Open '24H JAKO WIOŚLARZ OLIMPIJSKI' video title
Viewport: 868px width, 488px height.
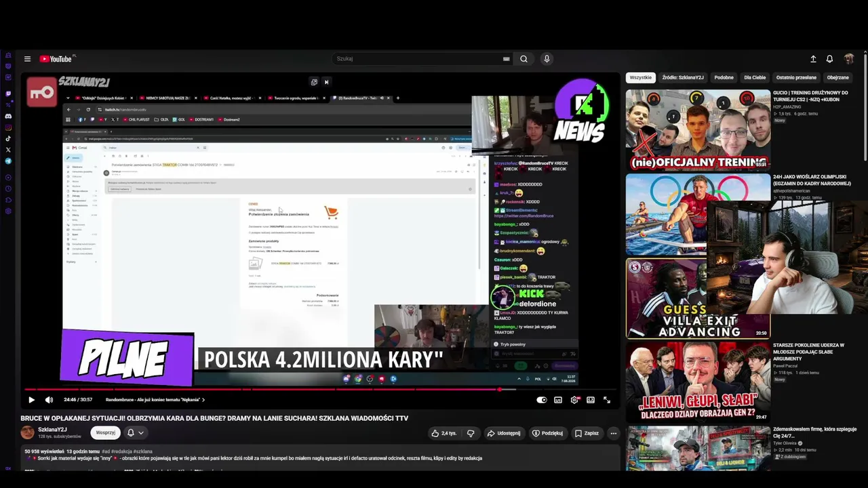[x=812, y=180]
